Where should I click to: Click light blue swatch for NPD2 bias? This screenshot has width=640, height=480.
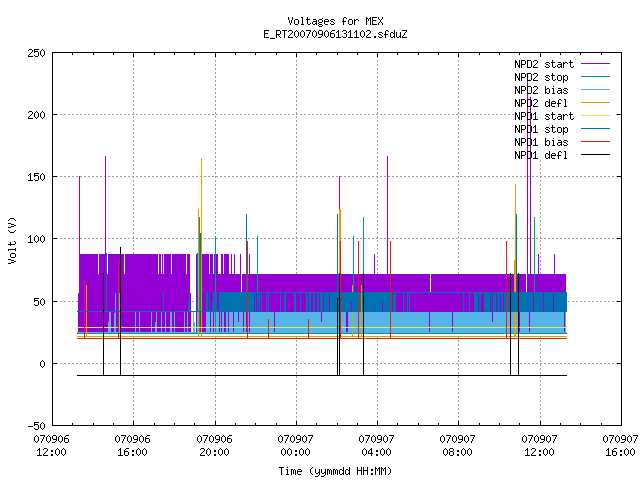[x=596, y=89]
